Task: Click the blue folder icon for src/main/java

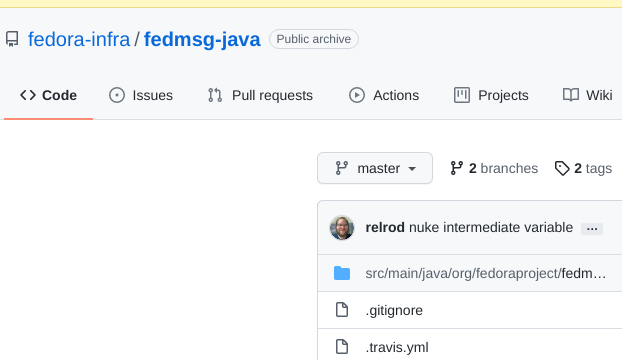Action: click(x=342, y=273)
